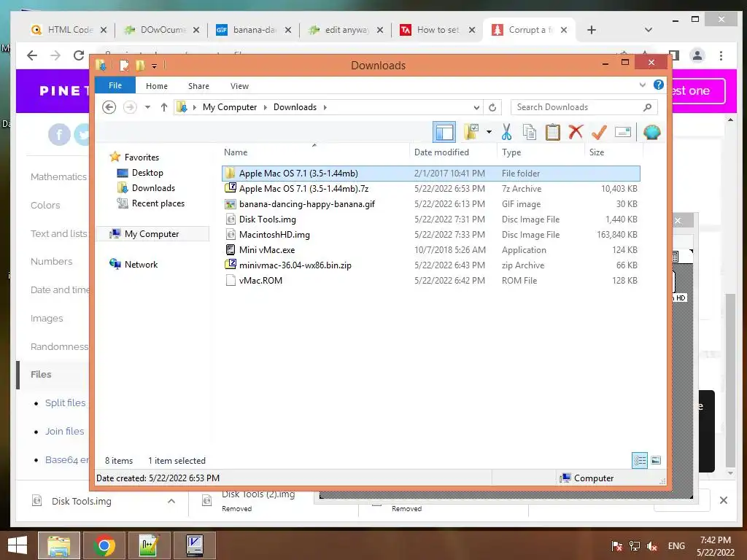747x560 pixels.
Task: Expand arrow after Downloads breadcrumb
Action: point(325,107)
